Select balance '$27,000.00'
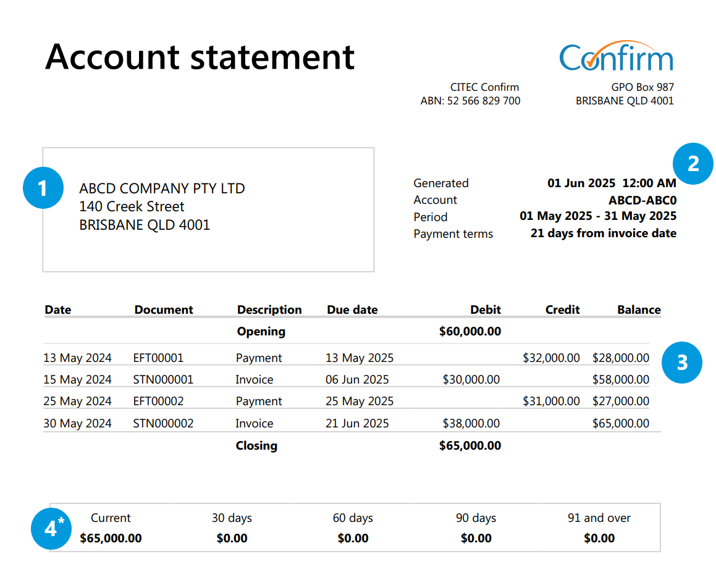716x588 pixels. coord(621,401)
